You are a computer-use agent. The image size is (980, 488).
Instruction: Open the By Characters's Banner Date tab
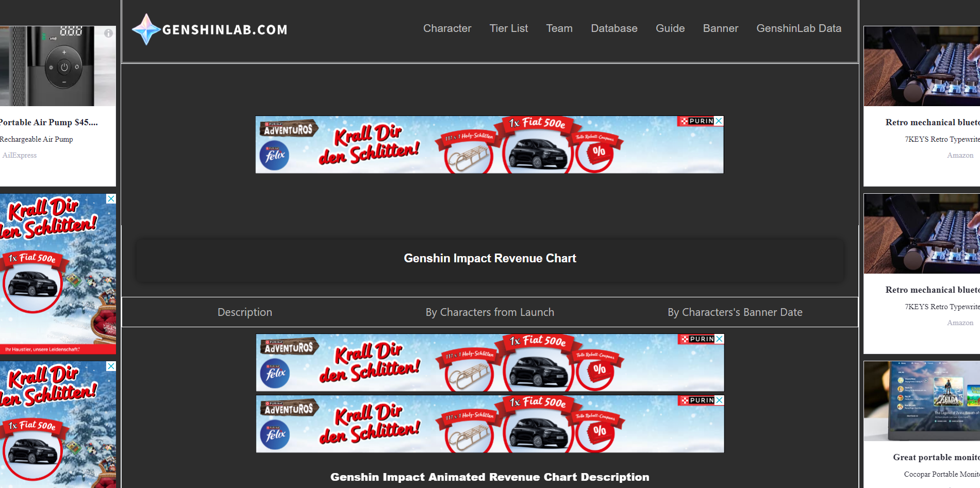pyautogui.click(x=735, y=312)
